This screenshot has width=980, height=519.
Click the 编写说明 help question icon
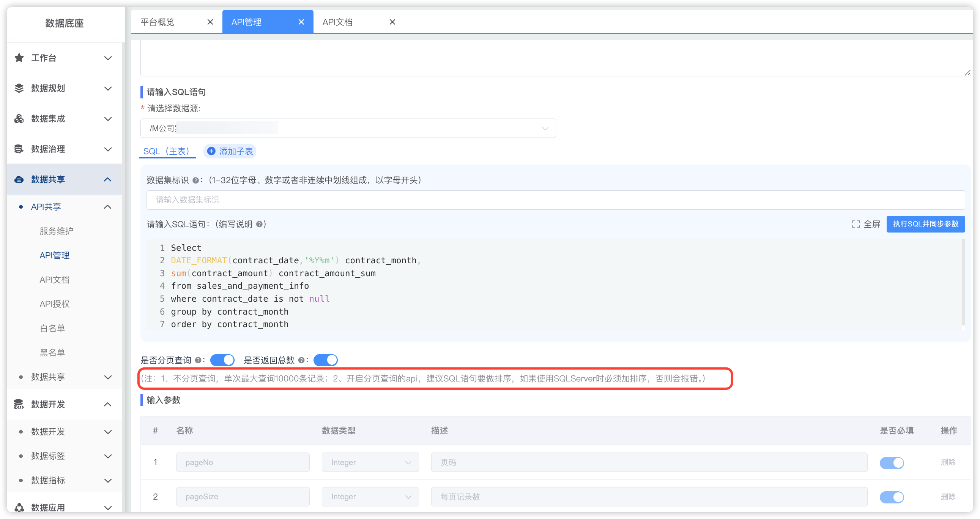point(260,224)
